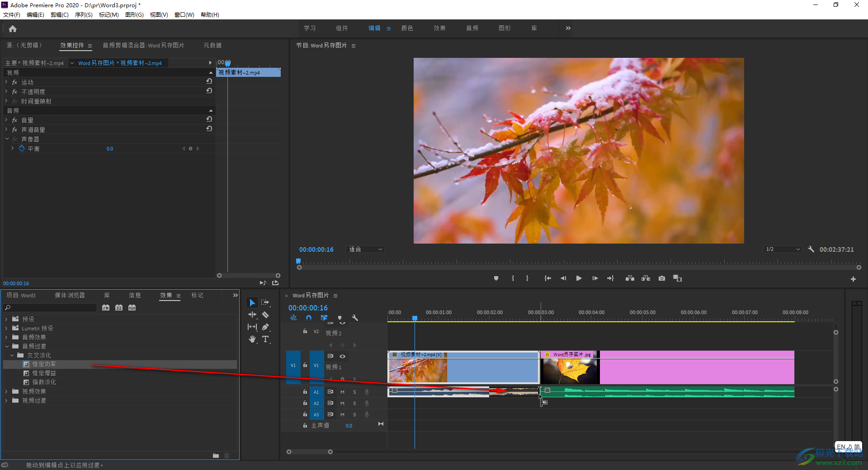868x470 pixels.
Task: Open the 序列(S) menu
Action: [x=84, y=15]
